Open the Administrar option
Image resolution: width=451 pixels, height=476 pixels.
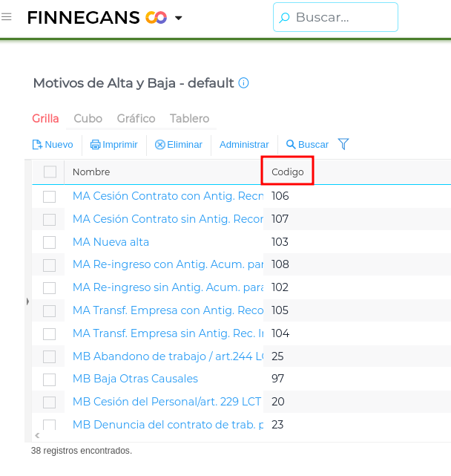(x=244, y=145)
